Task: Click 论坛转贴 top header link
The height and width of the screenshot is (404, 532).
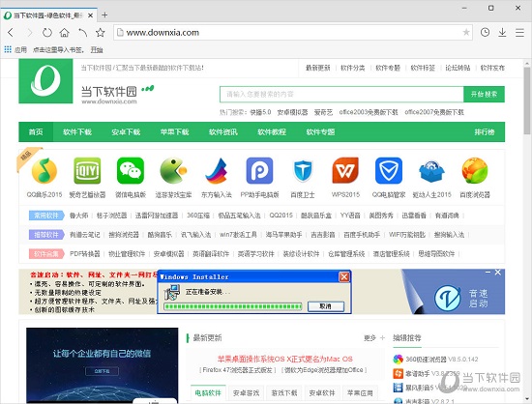Action: pos(458,68)
